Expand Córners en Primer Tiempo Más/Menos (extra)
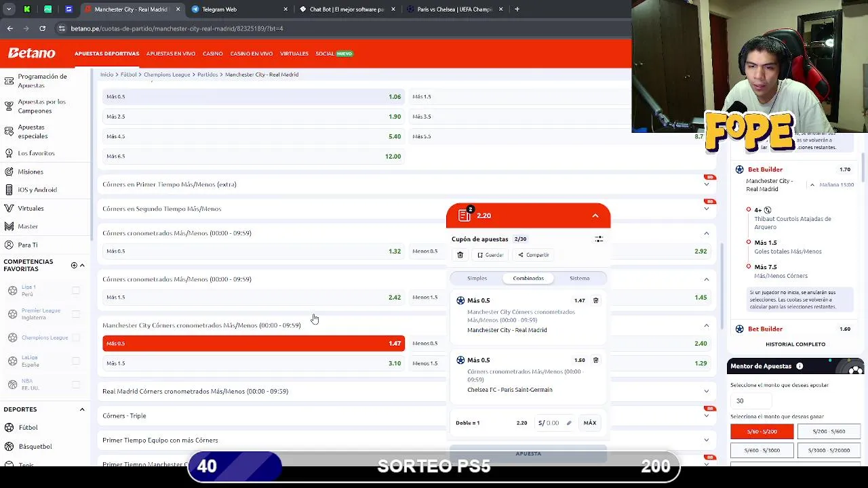868x488 pixels. (x=706, y=184)
